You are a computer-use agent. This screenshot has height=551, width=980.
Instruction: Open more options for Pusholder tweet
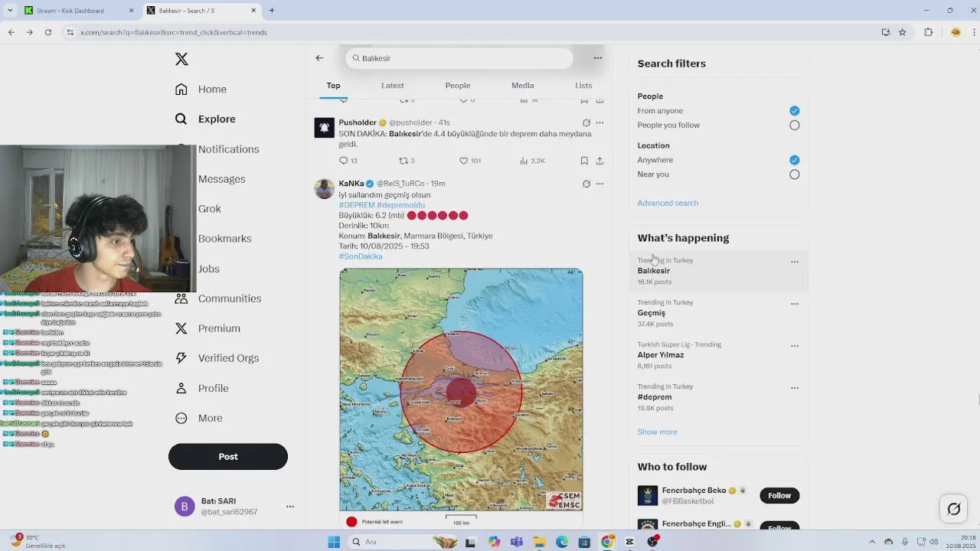[599, 122]
